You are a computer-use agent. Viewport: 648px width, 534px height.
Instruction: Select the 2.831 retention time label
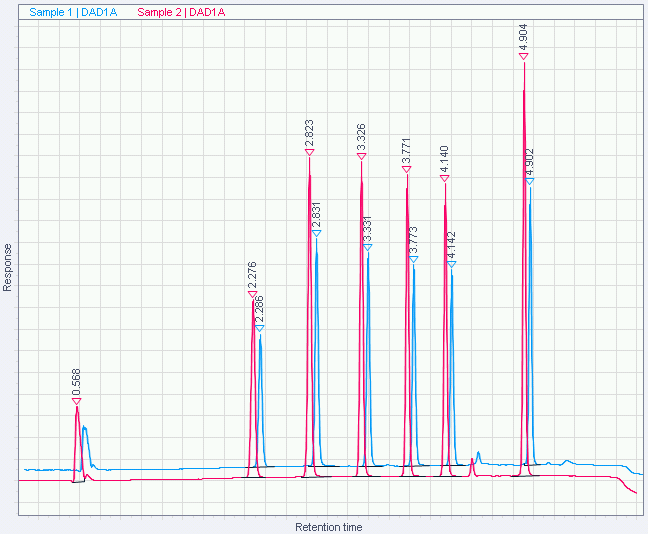tap(316, 215)
